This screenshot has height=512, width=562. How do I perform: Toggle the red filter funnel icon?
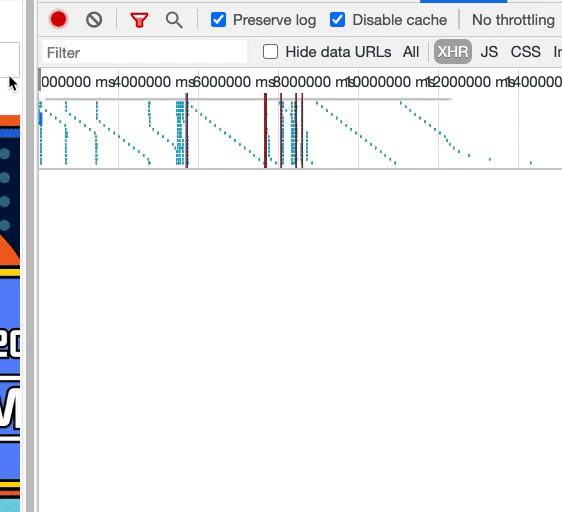click(139, 20)
